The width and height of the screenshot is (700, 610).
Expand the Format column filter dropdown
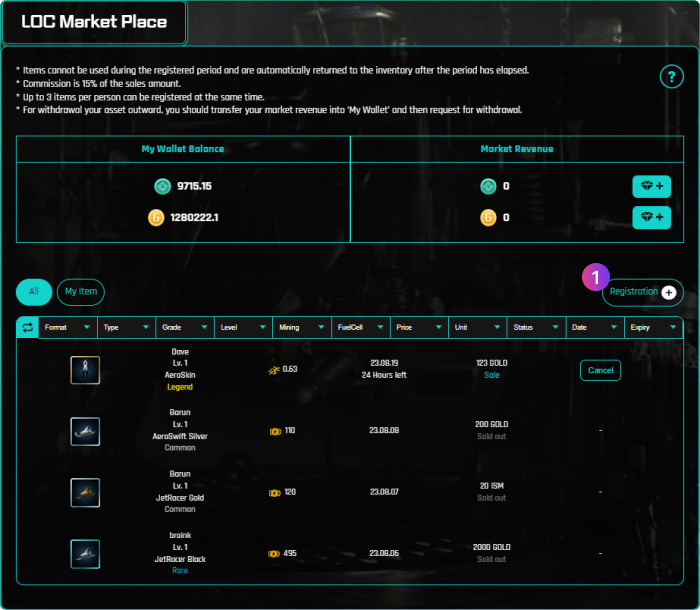click(87, 327)
